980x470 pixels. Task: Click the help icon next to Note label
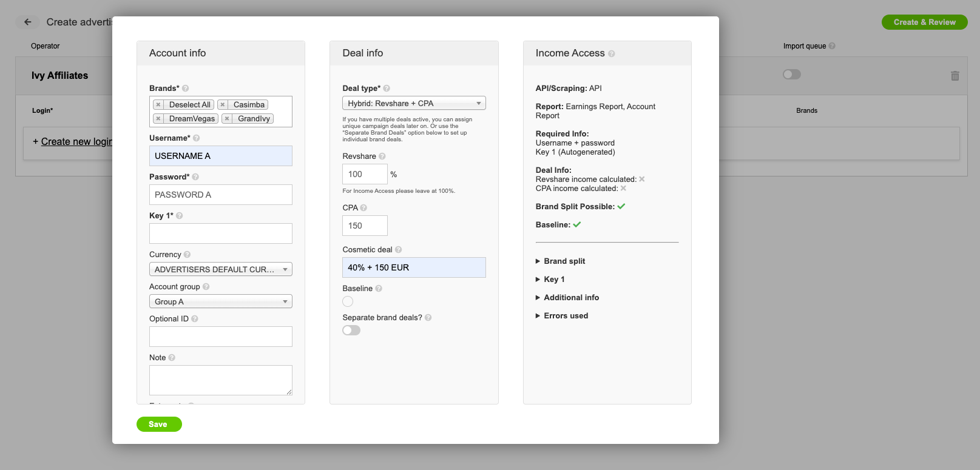[172, 358]
